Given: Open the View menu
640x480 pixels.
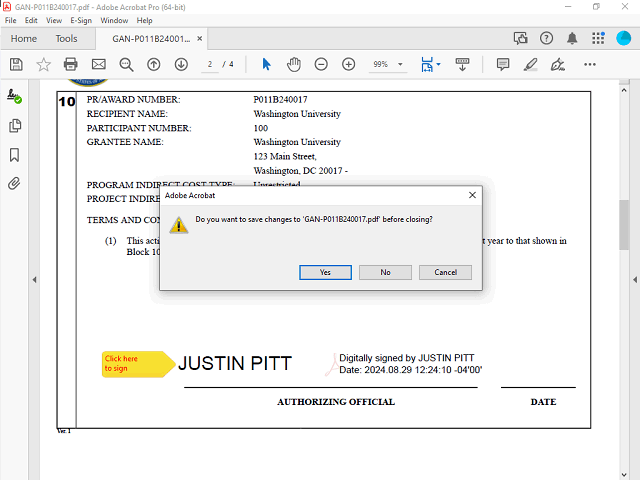Looking at the screenshot, I should 54,20.
